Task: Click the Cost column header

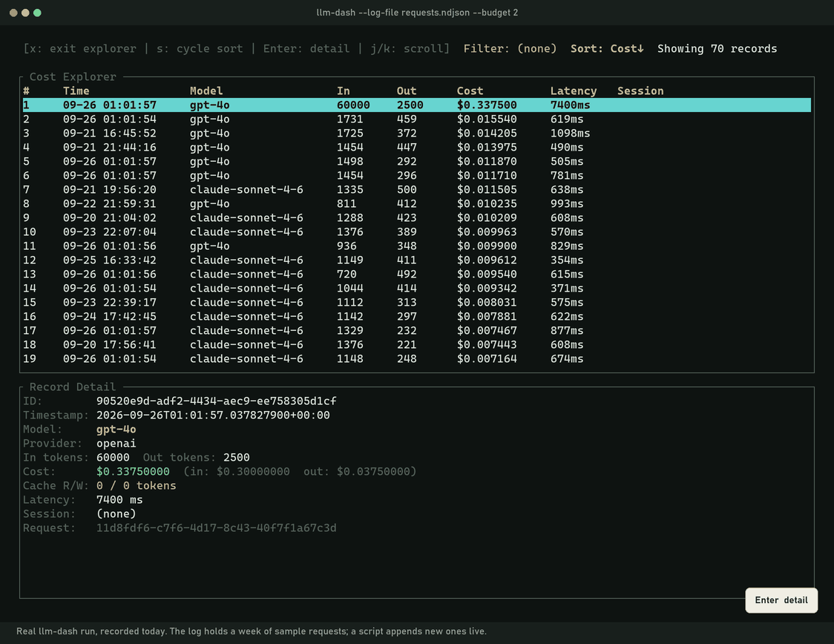Action: click(470, 91)
